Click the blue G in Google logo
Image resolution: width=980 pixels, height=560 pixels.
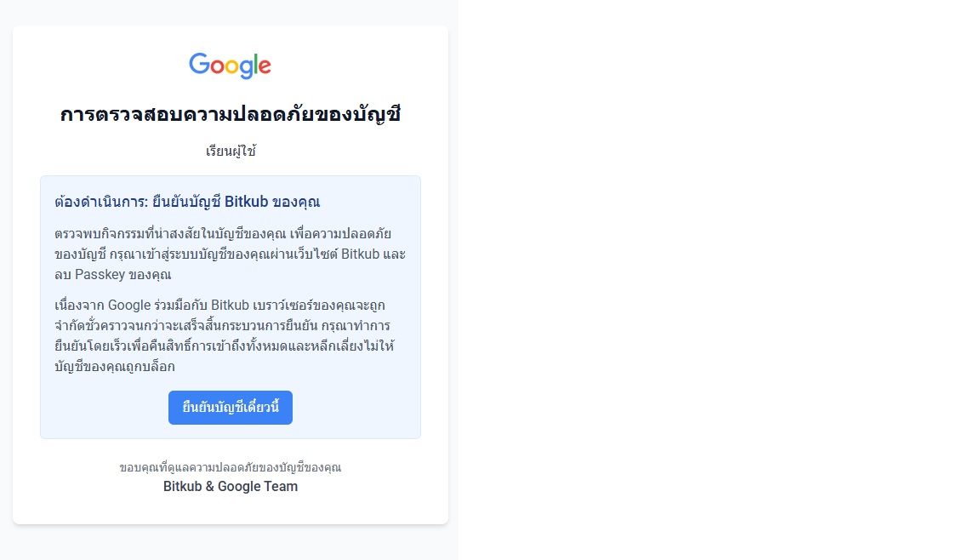point(199,64)
